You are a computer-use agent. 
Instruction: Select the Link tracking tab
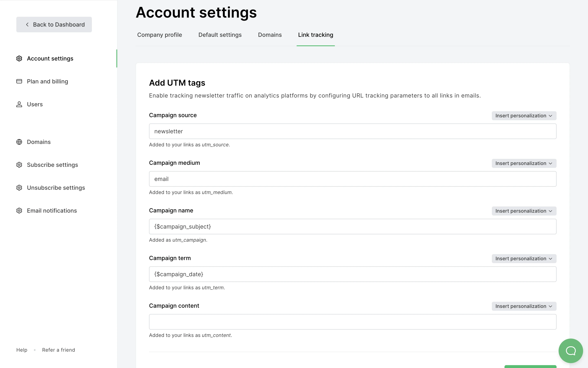pyautogui.click(x=316, y=35)
